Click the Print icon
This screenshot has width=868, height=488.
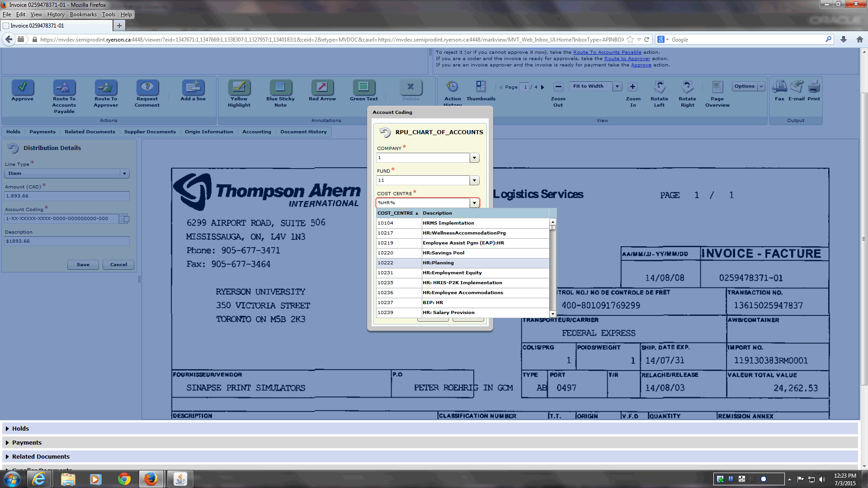[814, 87]
